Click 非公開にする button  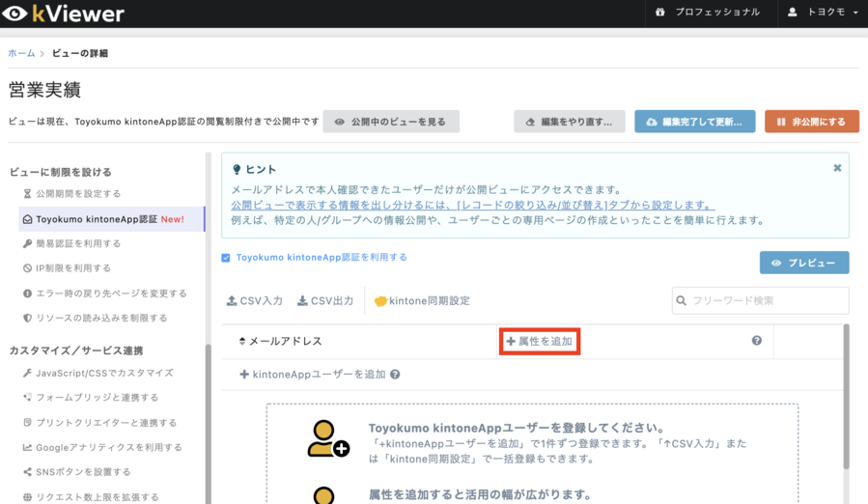click(x=812, y=122)
